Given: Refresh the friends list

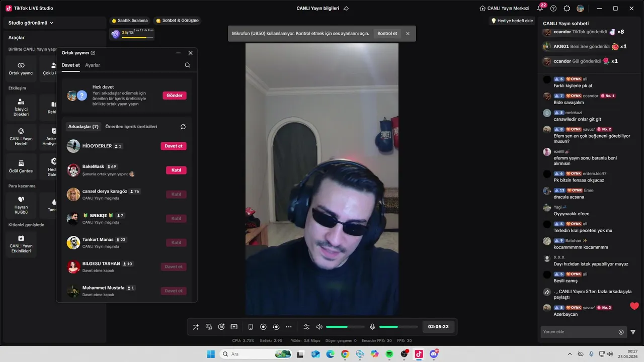Looking at the screenshot, I should point(183,127).
